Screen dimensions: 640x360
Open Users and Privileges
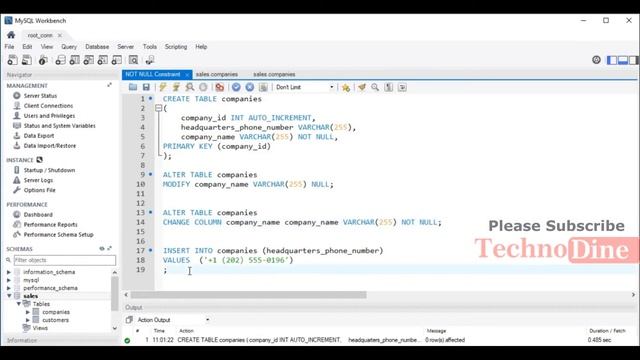[x=49, y=116]
